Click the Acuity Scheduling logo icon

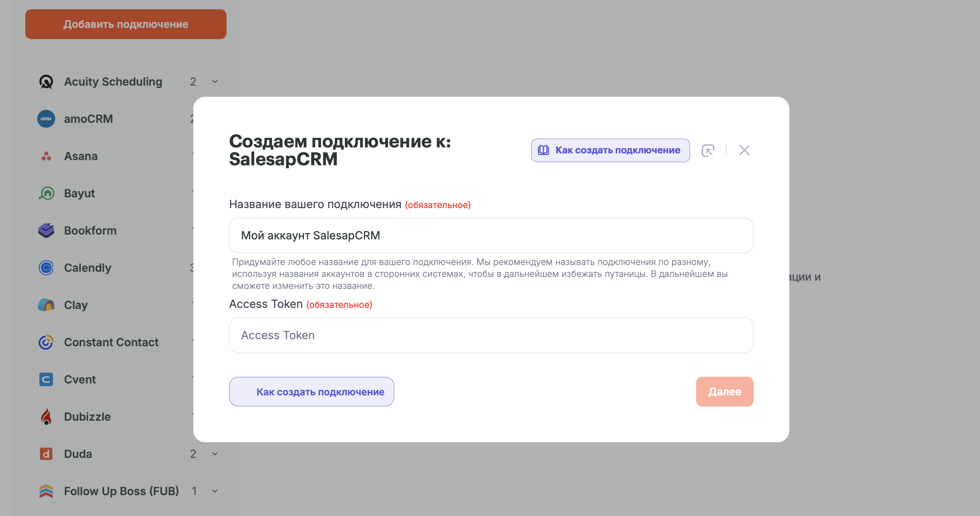[x=46, y=82]
